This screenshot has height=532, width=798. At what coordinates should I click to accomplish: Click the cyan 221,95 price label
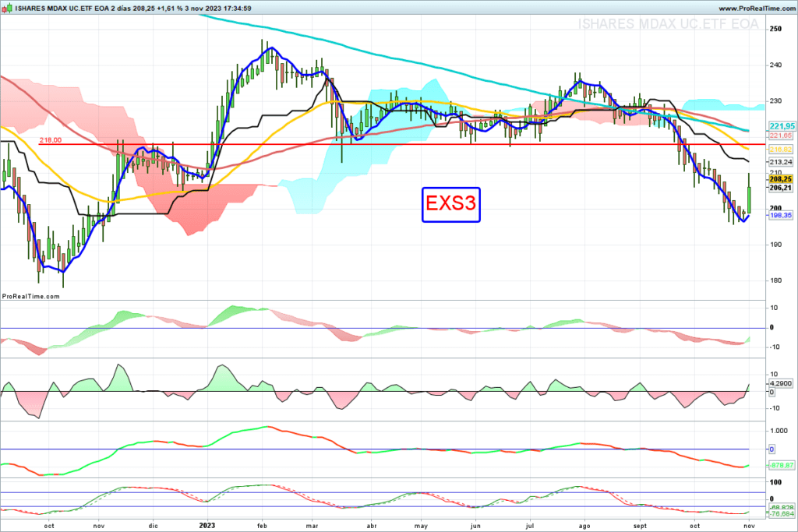[x=782, y=126]
